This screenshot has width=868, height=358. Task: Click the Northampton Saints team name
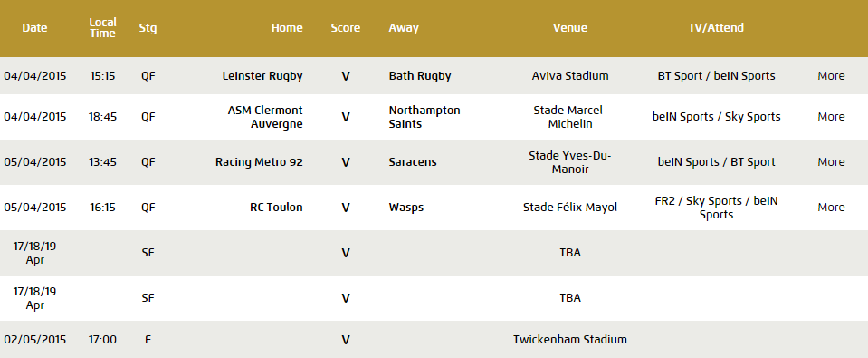point(424,117)
